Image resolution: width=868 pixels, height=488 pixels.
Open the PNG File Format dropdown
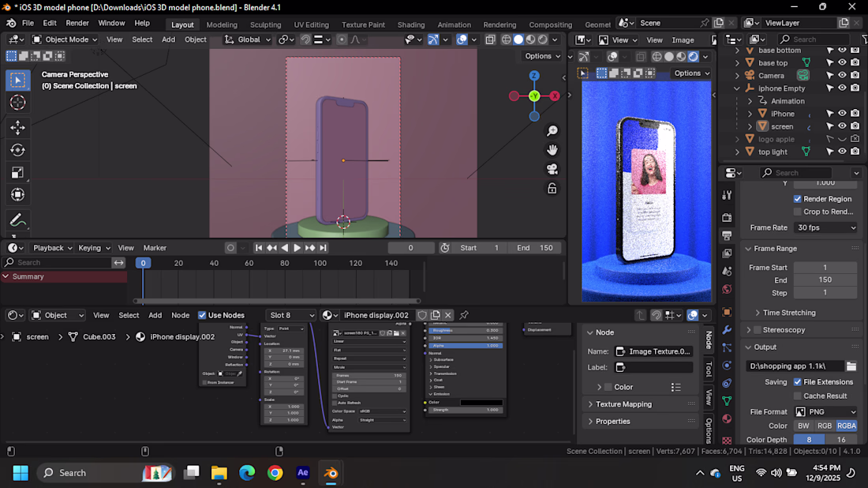coord(825,411)
